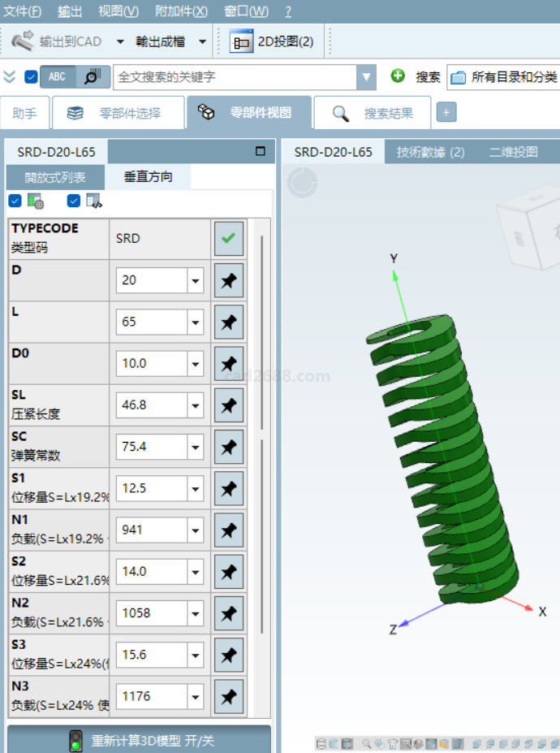Click the full-text search keyword field
Image resolution: width=560 pixels, height=753 pixels.
pos(235,77)
